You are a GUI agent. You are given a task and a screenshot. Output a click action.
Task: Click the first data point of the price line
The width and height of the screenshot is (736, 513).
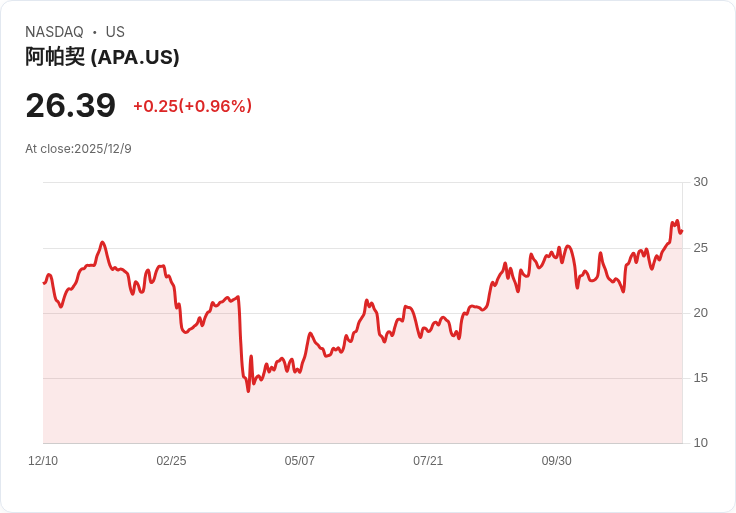click(x=44, y=283)
